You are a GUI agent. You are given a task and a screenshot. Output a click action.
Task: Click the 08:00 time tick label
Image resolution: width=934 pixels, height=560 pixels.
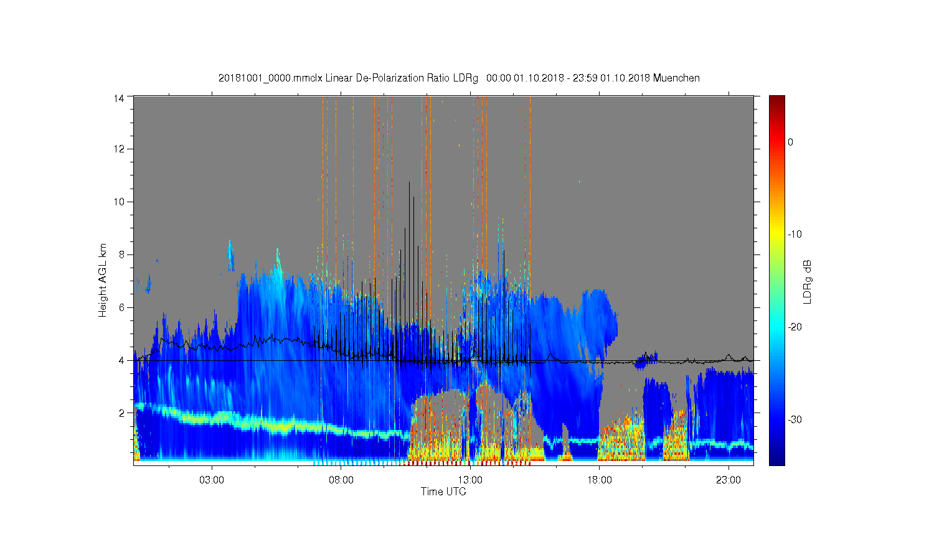[x=341, y=480]
